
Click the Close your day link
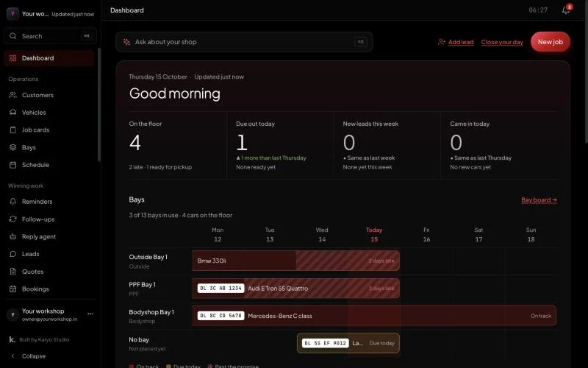(x=502, y=42)
